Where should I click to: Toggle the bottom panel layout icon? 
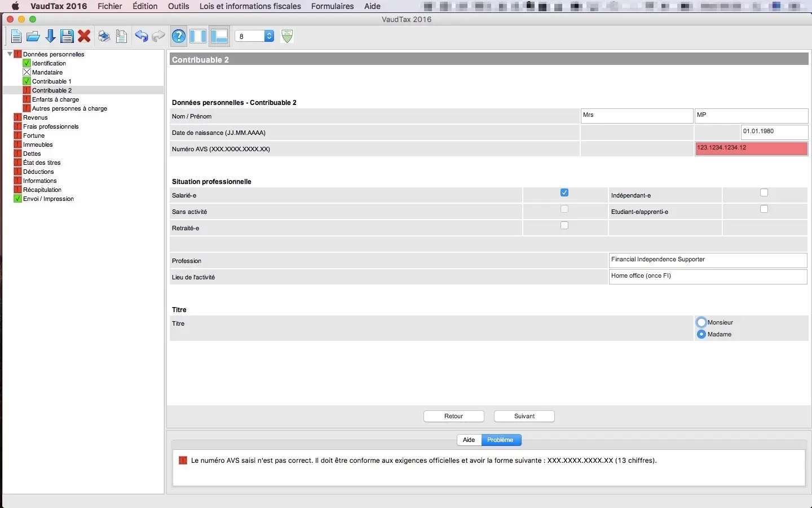pos(219,37)
